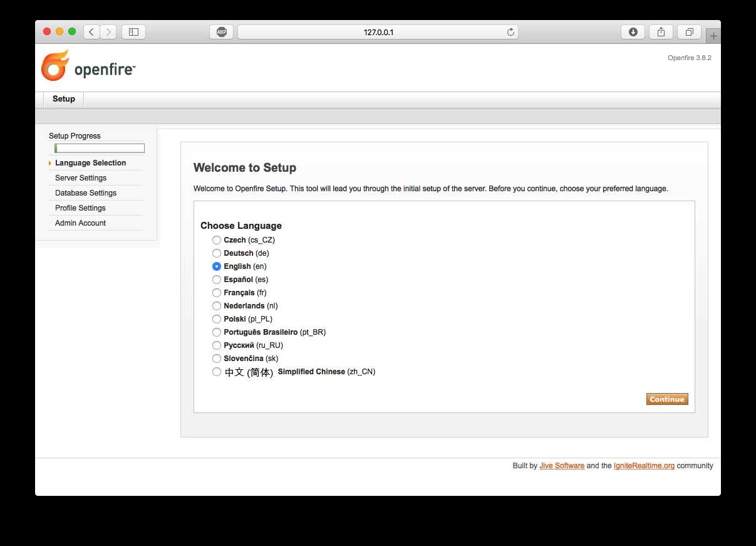The height and width of the screenshot is (546, 756).
Task: Reload the page with the refresh icon
Action: 510,32
